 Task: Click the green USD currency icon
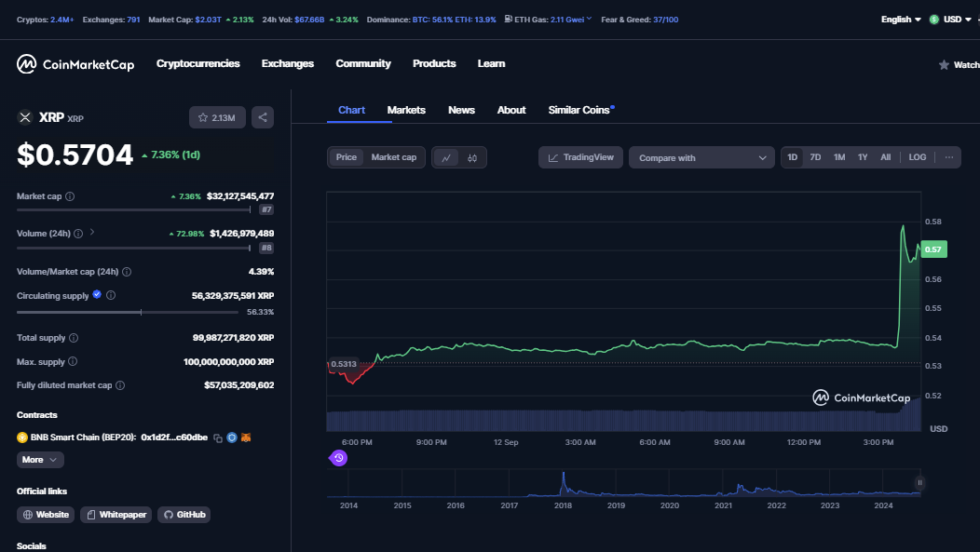(933, 20)
